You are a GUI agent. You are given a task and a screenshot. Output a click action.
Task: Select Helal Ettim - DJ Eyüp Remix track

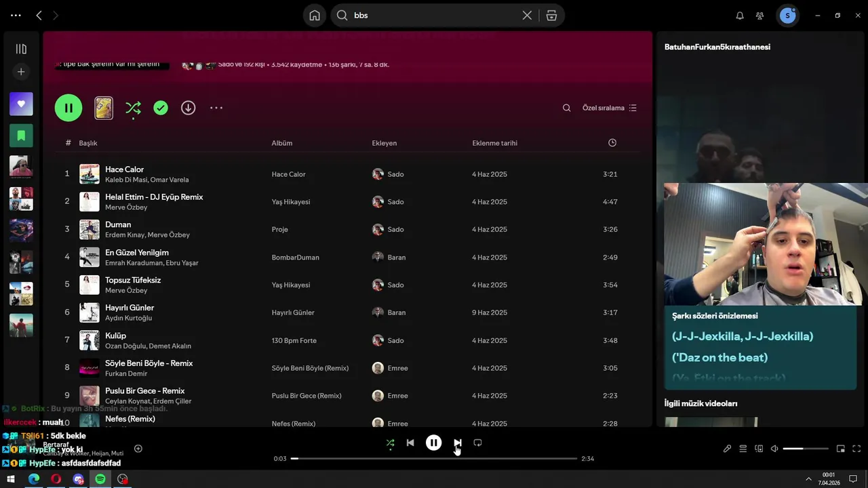coord(154,197)
